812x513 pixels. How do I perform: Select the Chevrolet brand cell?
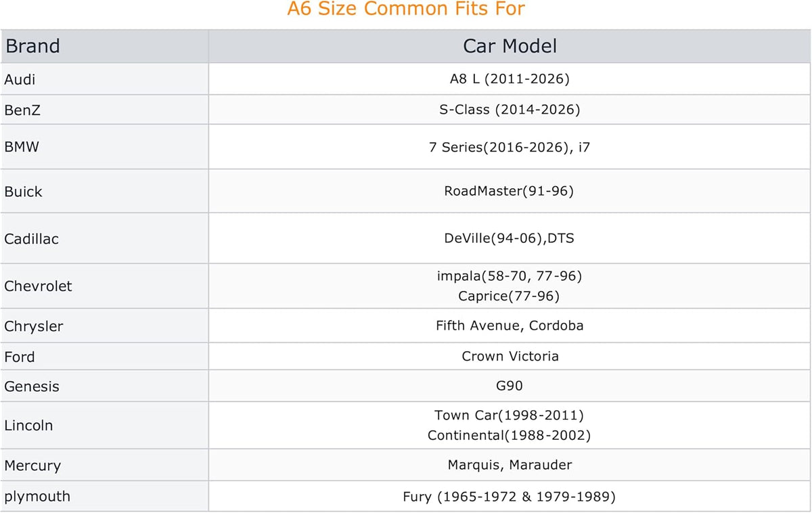104,286
